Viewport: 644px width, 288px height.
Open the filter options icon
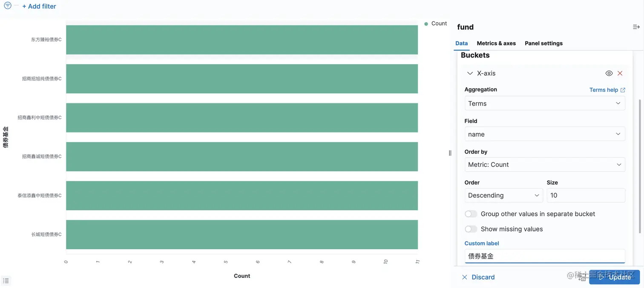tap(8, 6)
